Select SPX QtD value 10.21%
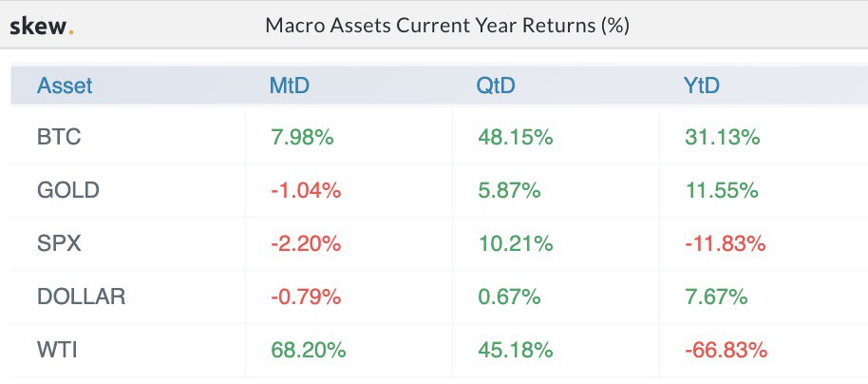 click(x=514, y=243)
